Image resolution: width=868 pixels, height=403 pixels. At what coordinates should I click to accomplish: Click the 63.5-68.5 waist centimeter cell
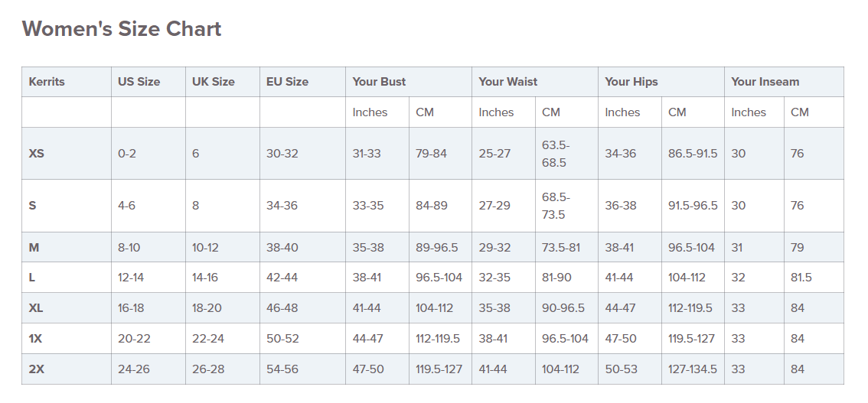point(555,154)
